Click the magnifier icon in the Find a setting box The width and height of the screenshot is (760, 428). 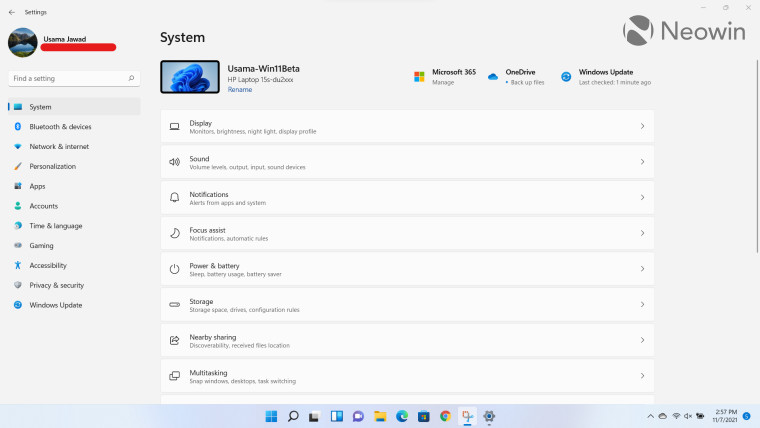pos(131,78)
